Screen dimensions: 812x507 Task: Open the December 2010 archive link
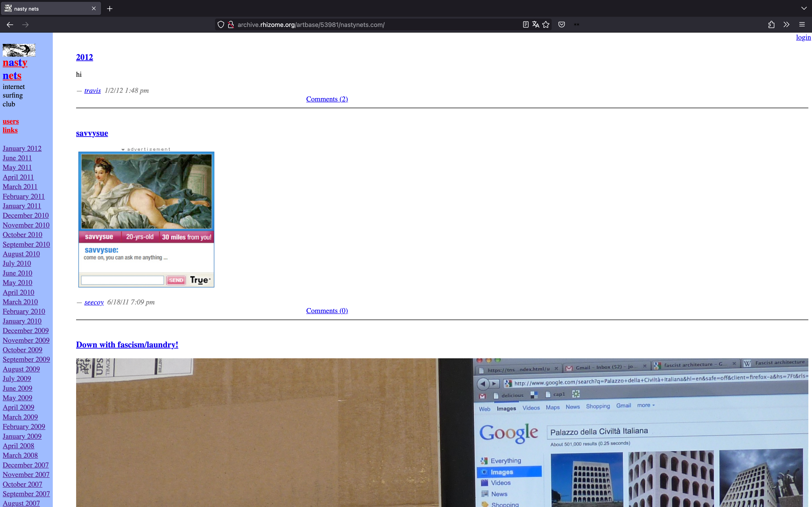(26, 215)
